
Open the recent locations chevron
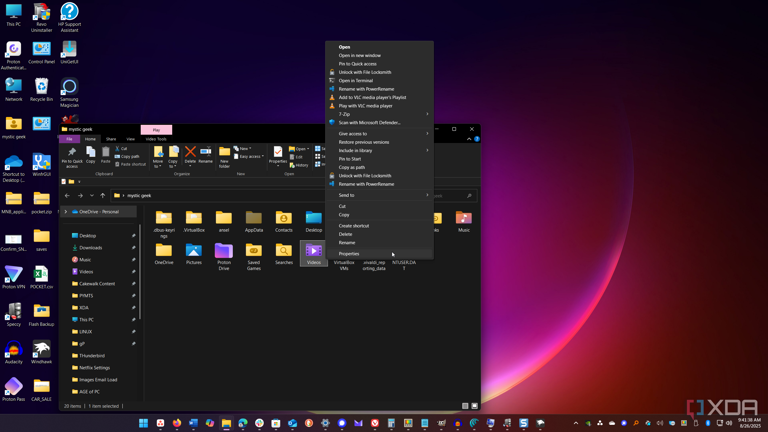[x=92, y=195]
